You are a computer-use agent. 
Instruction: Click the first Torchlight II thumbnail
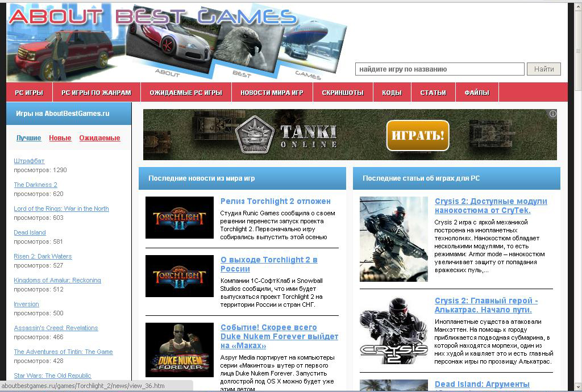(179, 218)
